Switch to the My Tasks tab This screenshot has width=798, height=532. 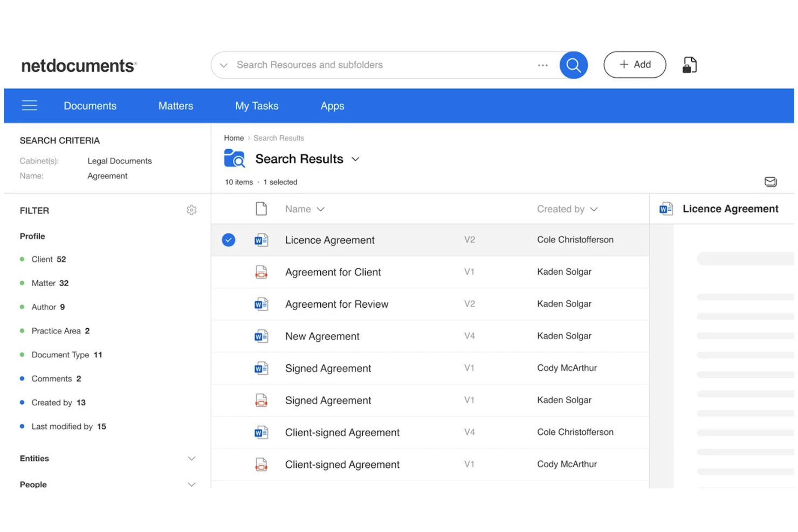[257, 106]
